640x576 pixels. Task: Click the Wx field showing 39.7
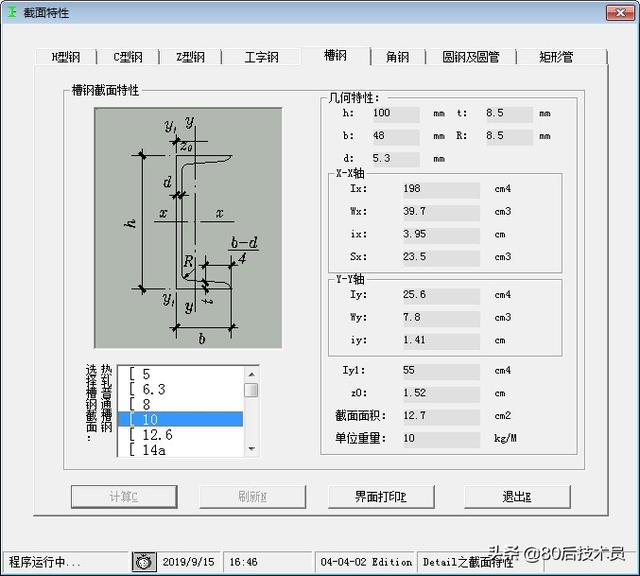(441, 212)
